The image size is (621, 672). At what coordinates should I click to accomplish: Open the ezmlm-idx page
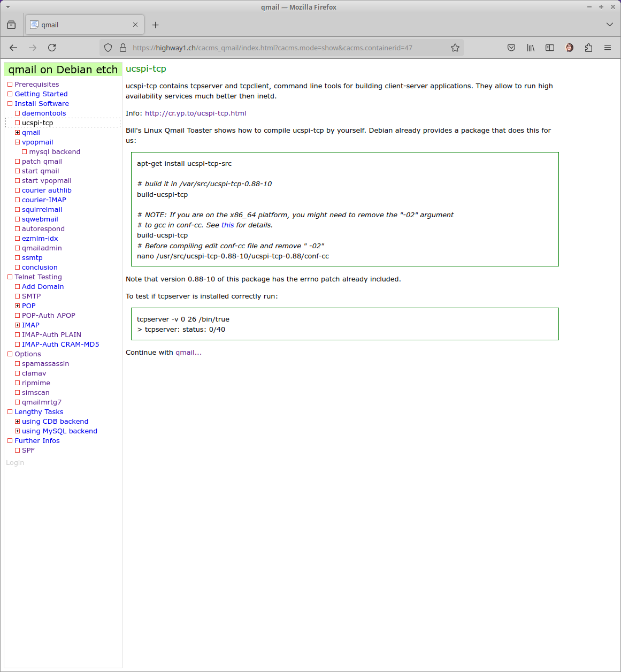tap(40, 239)
